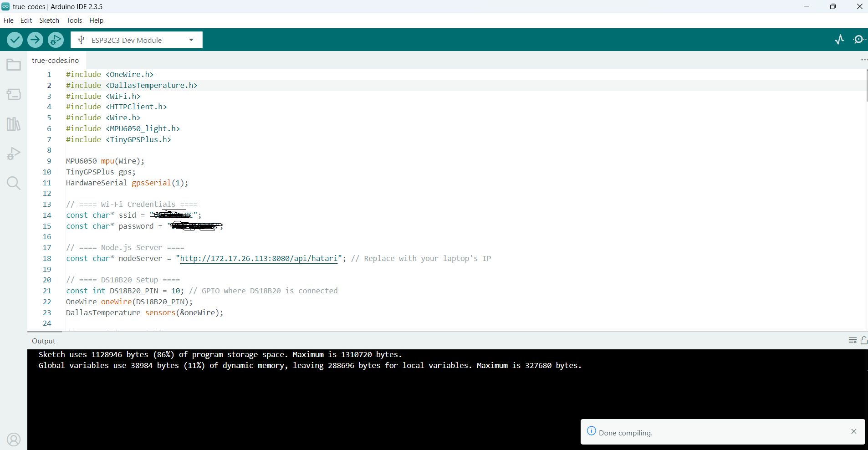Click the DallasTemperature sensors(&oneWire); line
This screenshot has height=450, width=868.
click(x=145, y=312)
